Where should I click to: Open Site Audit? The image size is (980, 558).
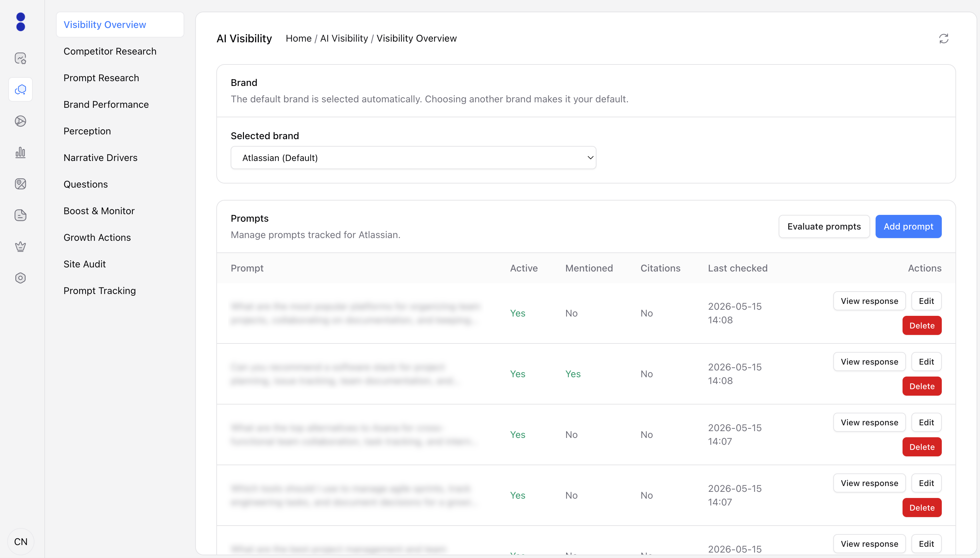pyautogui.click(x=85, y=264)
